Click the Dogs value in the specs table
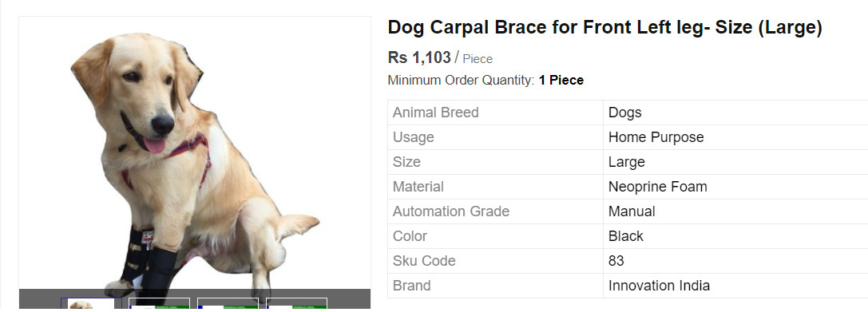The height and width of the screenshot is (312, 868). point(625,113)
